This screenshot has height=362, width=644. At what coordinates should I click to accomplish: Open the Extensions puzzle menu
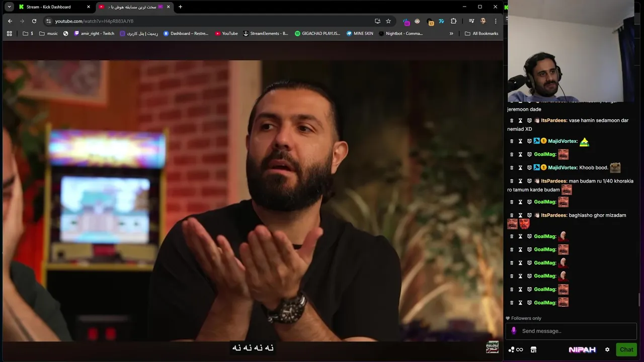[x=453, y=21]
